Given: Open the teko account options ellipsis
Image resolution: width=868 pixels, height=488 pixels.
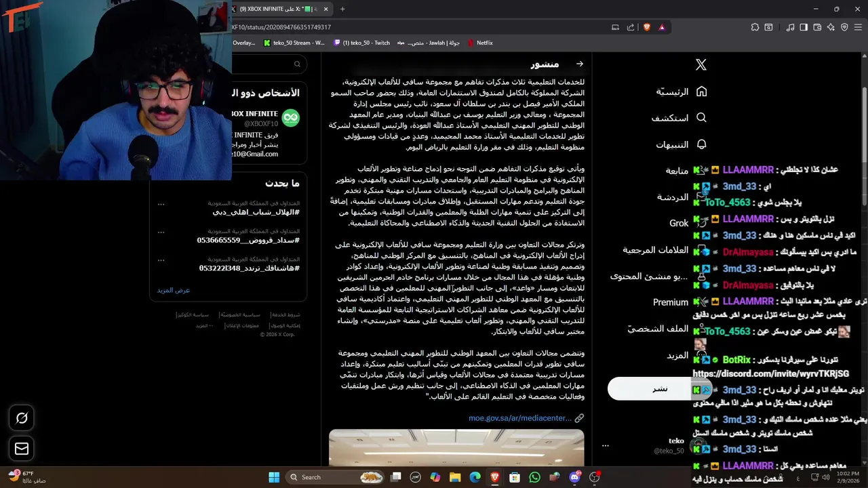Looking at the screenshot, I should [606, 445].
